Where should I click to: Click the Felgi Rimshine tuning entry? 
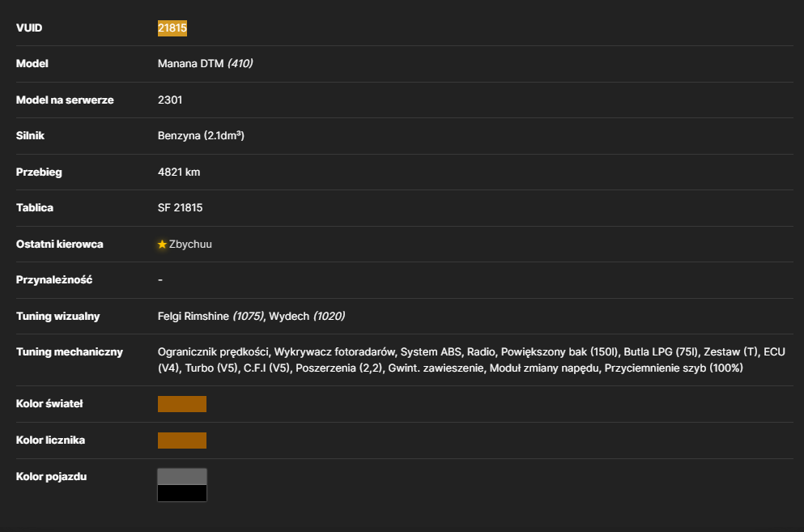tap(211, 316)
